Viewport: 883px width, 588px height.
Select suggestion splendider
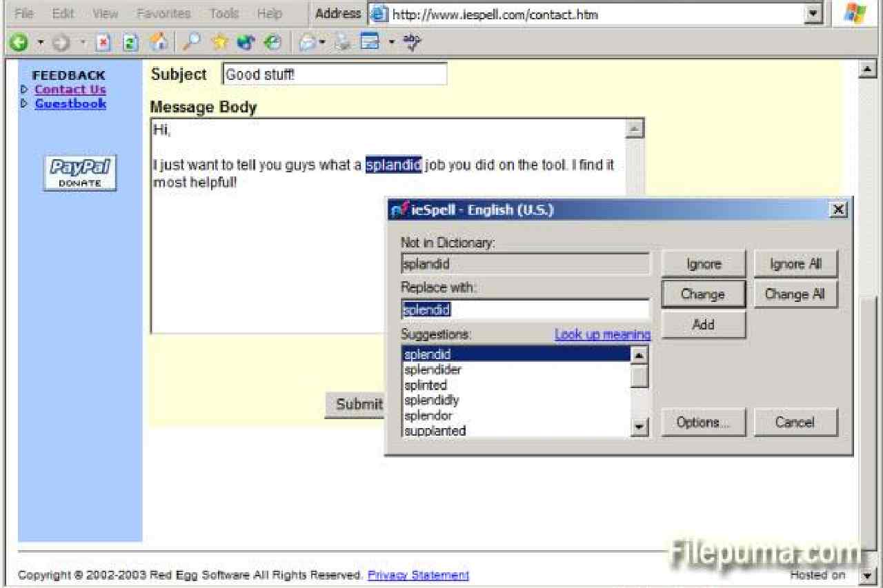(x=517, y=369)
